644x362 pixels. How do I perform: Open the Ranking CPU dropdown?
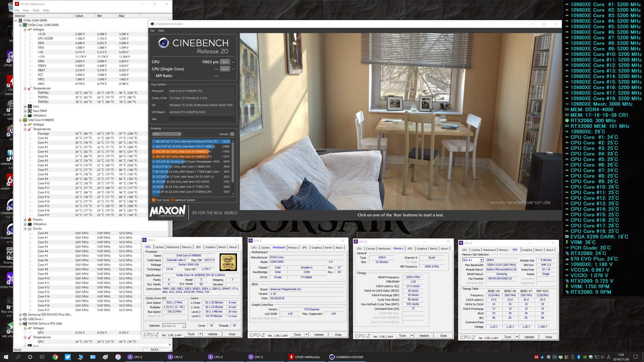[167, 134]
